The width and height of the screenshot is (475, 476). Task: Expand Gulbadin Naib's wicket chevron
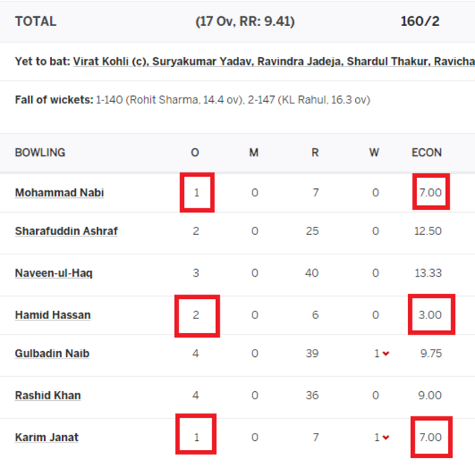pos(386,354)
